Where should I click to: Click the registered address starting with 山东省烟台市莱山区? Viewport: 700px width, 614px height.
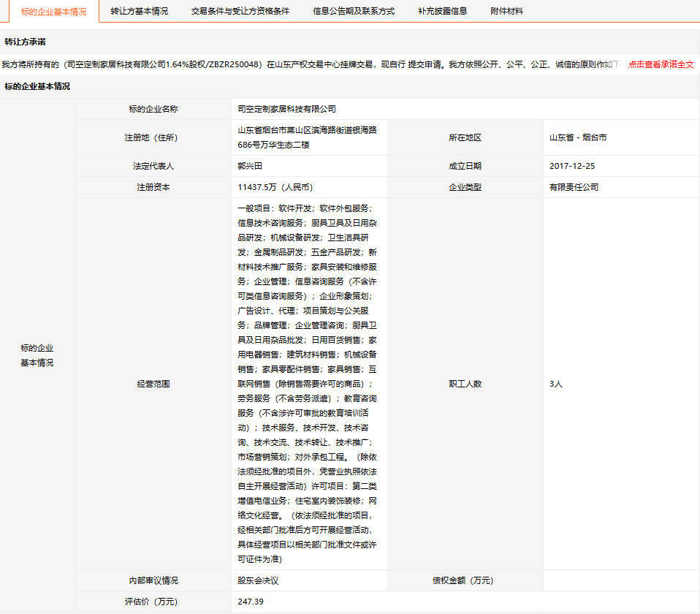tap(307, 137)
